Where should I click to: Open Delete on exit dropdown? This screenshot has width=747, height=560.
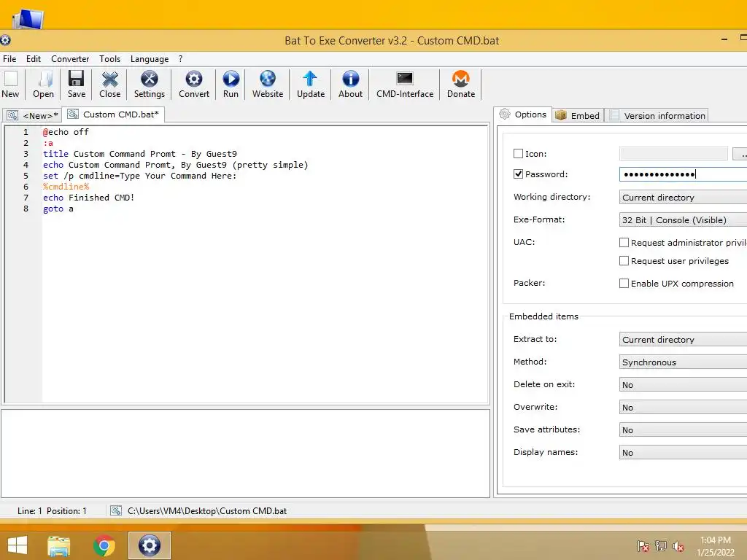[x=683, y=385]
